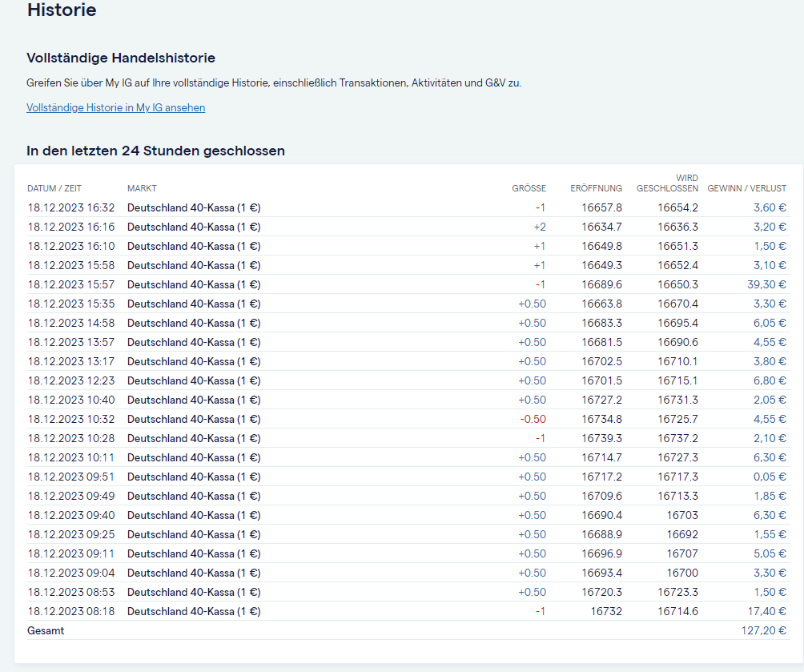804x672 pixels.
Task: Select the +2 size trade at 16:16
Action: tap(539, 227)
